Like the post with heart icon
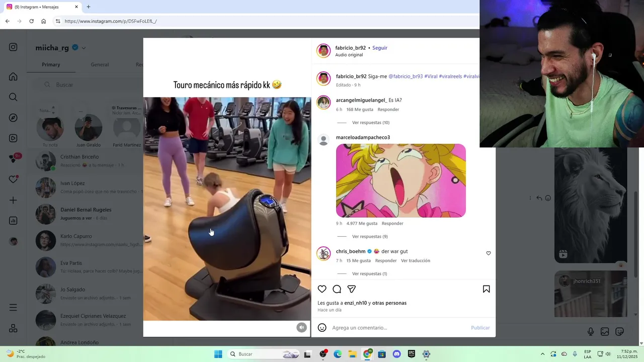The width and height of the screenshot is (644, 362). [x=322, y=289]
